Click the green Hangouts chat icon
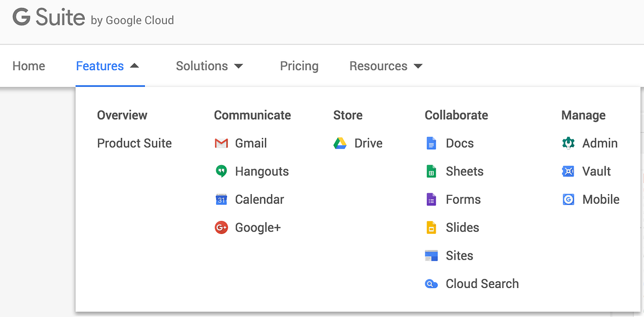The width and height of the screenshot is (644, 317). (221, 172)
